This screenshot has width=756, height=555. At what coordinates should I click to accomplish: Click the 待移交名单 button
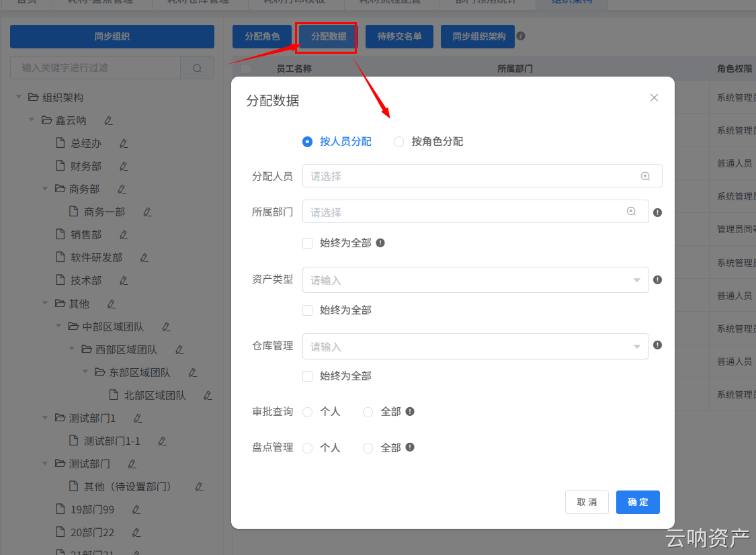pyautogui.click(x=399, y=37)
